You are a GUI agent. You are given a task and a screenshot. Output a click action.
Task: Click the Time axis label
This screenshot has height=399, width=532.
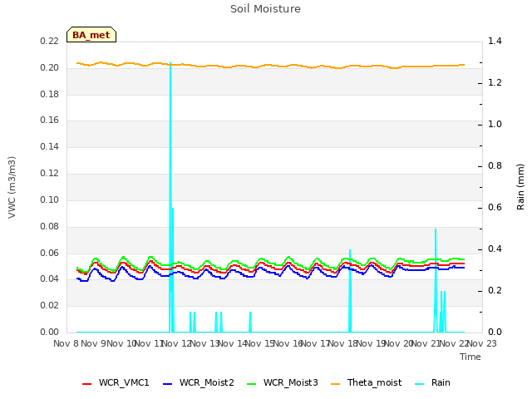470,357
